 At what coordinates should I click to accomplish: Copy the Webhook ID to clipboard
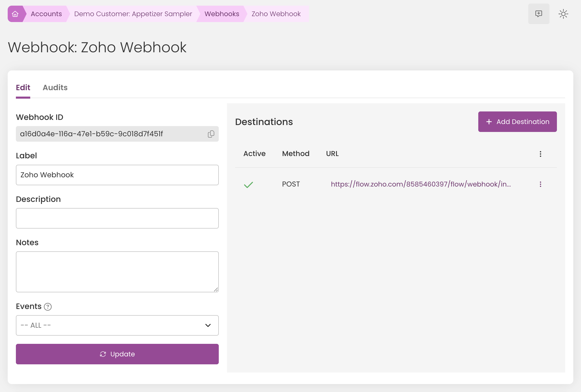211,134
